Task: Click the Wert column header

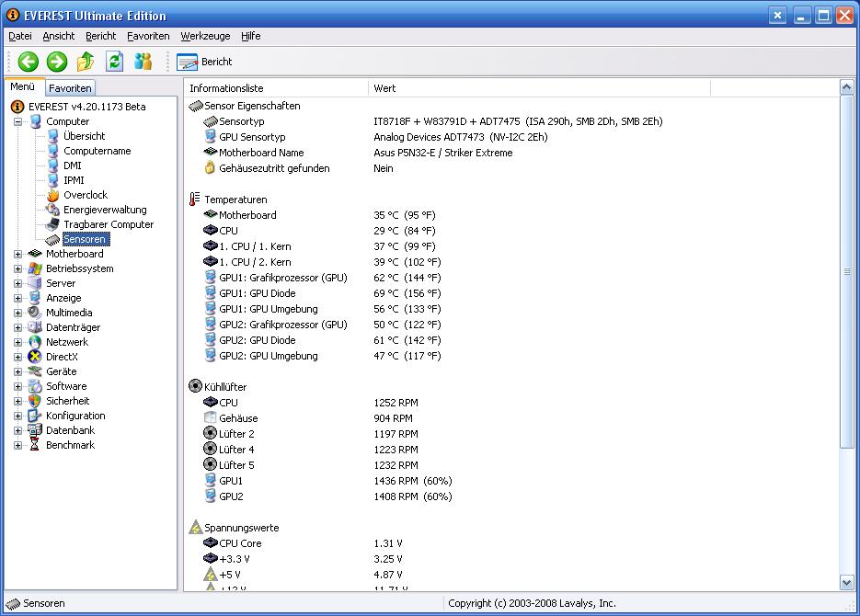Action: pyautogui.click(x=539, y=88)
